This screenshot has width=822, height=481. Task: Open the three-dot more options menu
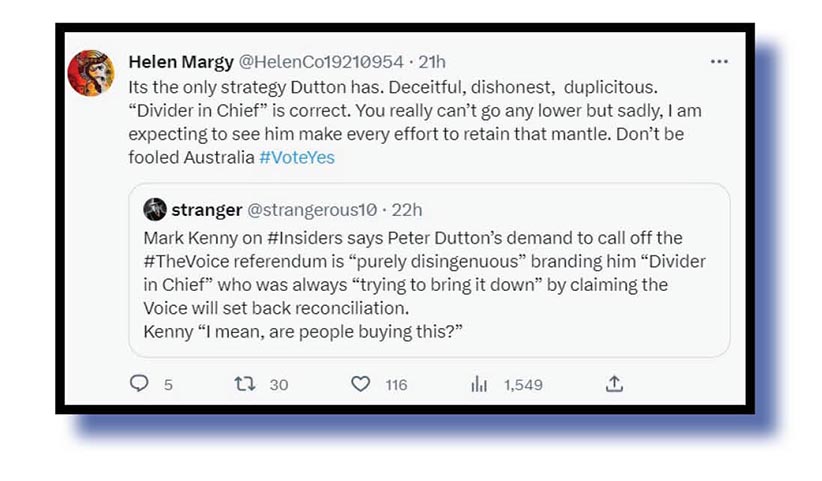point(719,62)
